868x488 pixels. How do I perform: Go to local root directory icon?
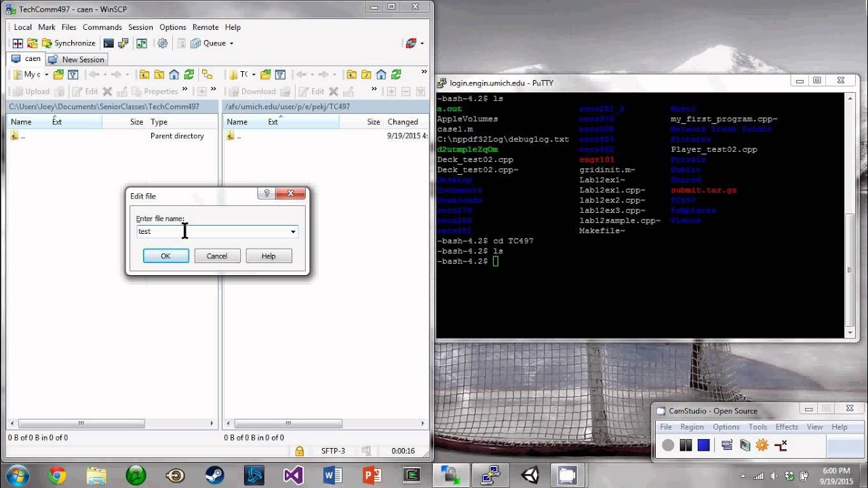pos(159,75)
